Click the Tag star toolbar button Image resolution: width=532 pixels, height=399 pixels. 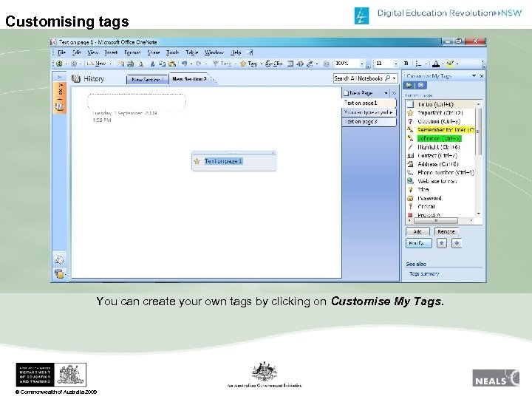[x=249, y=64]
